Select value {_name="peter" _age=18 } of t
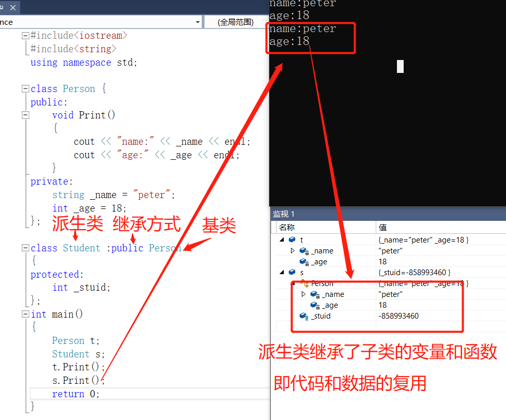This screenshot has height=420, width=506. click(423, 240)
